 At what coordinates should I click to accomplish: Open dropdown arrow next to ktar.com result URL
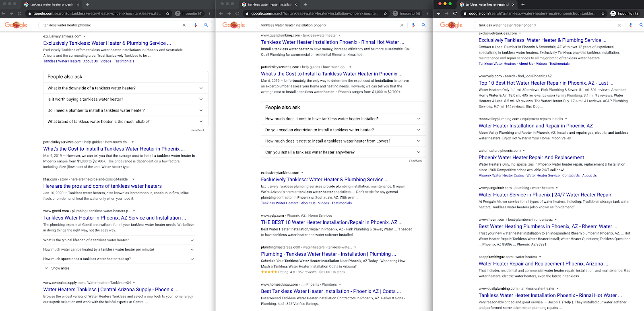[x=133, y=179]
